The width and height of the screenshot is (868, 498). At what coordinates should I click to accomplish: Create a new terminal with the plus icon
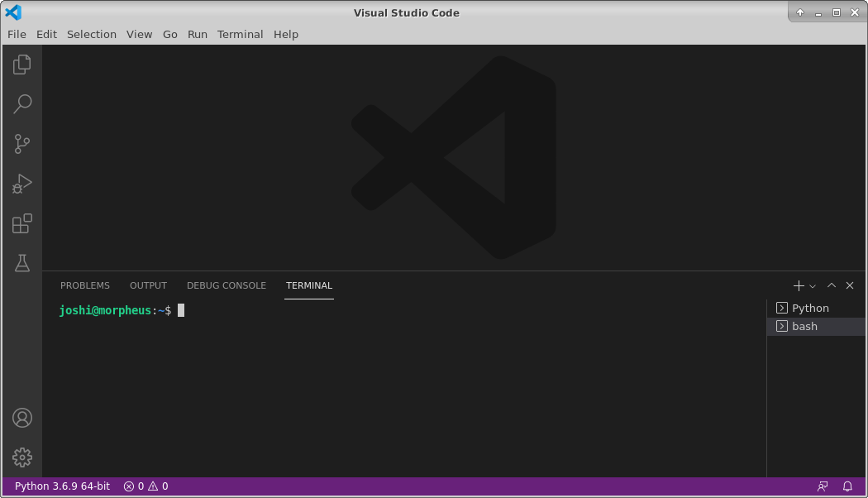point(797,285)
